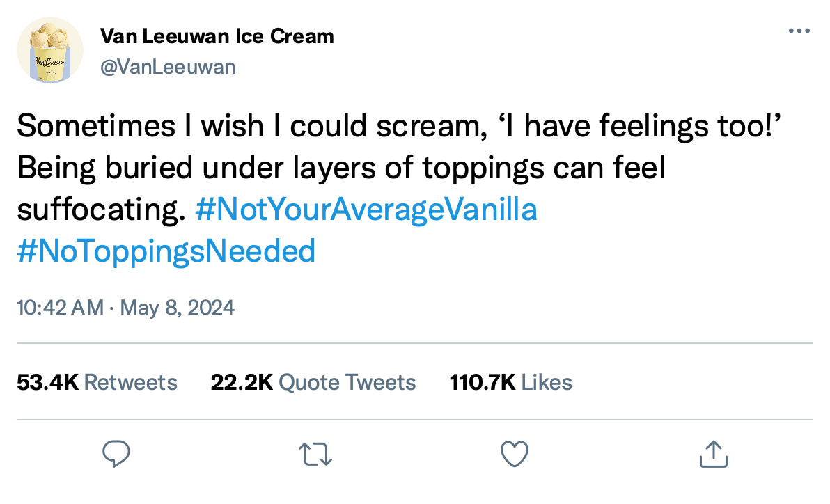The height and width of the screenshot is (504, 830).
Task: View the 53.4K Retweets list
Action: click(97, 382)
